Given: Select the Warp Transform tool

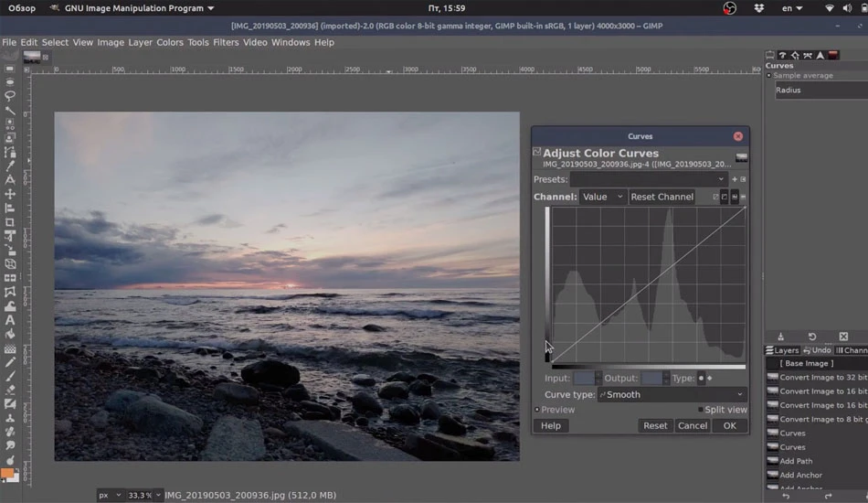Looking at the screenshot, I should click(10, 306).
